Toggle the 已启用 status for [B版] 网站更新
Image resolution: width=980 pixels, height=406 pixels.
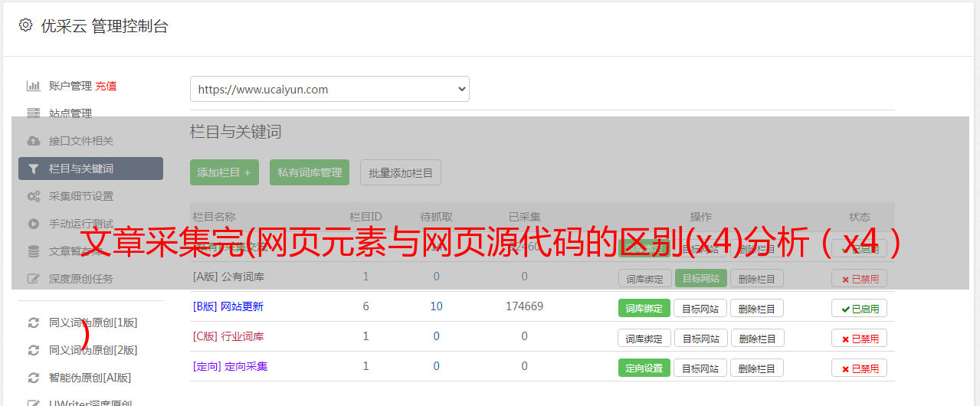tap(859, 308)
